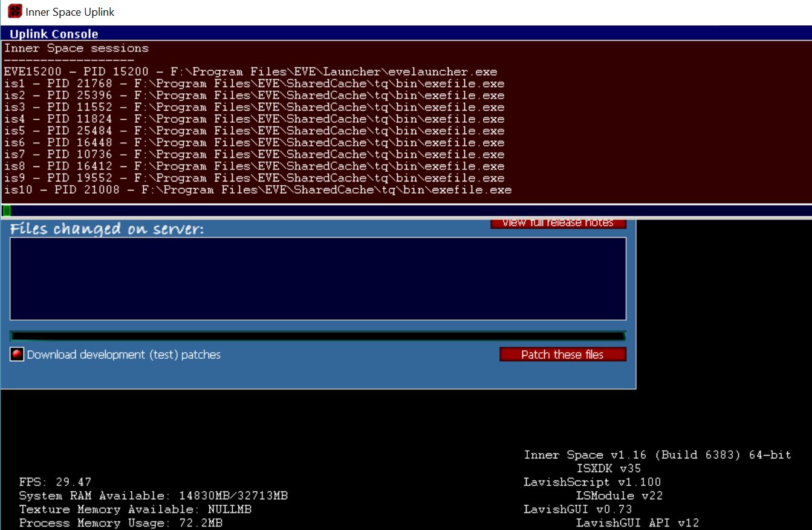
Task: Click the Texture Memory Available NULLMB text
Action: 135,509
